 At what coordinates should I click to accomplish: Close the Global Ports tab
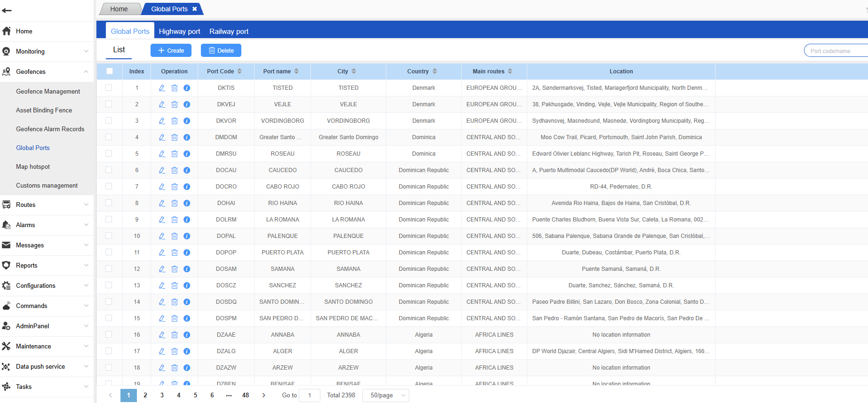(195, 9)
